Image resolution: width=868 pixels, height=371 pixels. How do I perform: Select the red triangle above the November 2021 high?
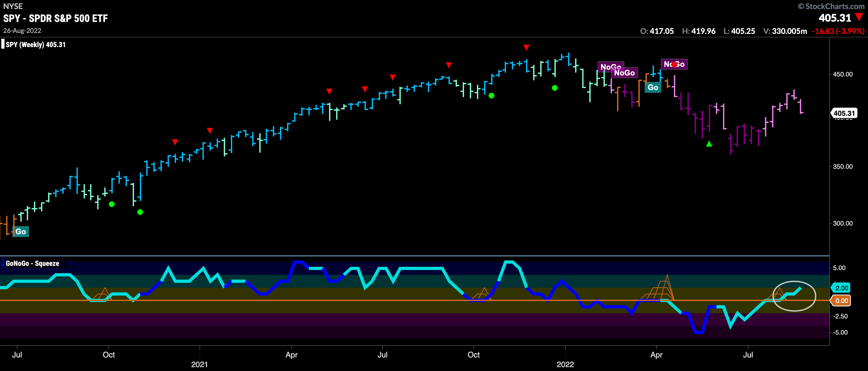pos(526,47)
